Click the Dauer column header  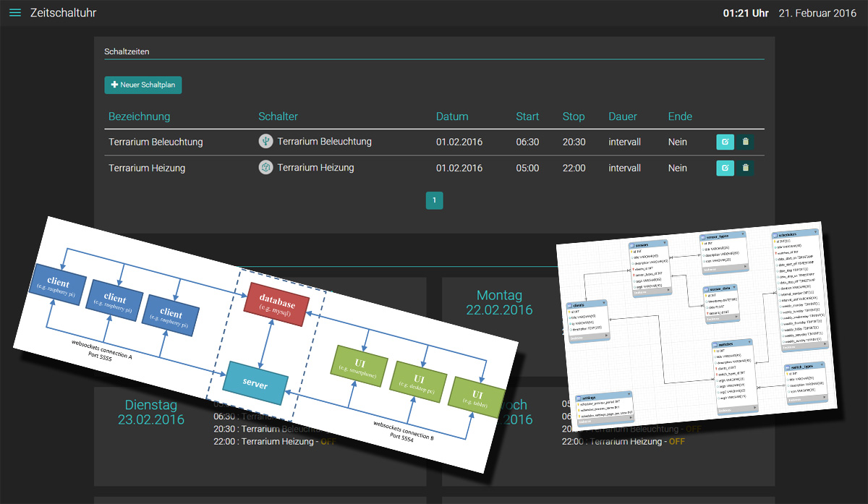pyautogui.click(x=623, y=116)
